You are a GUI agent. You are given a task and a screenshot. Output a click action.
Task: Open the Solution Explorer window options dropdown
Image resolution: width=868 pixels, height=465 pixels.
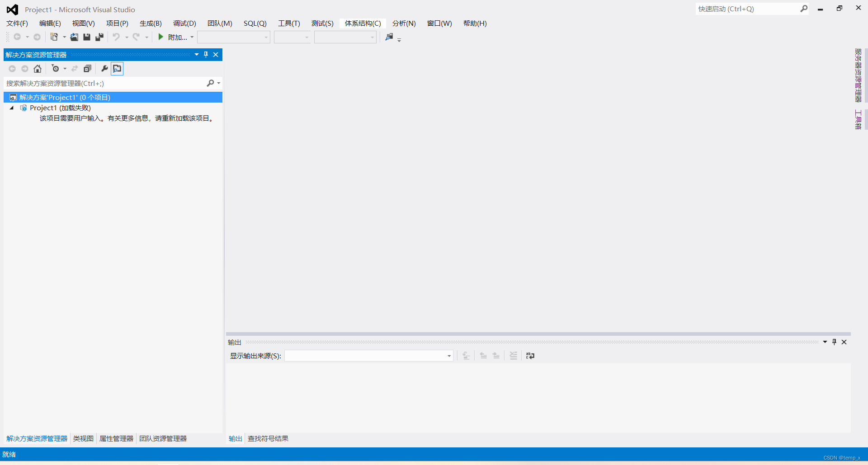tap(197, 55)
